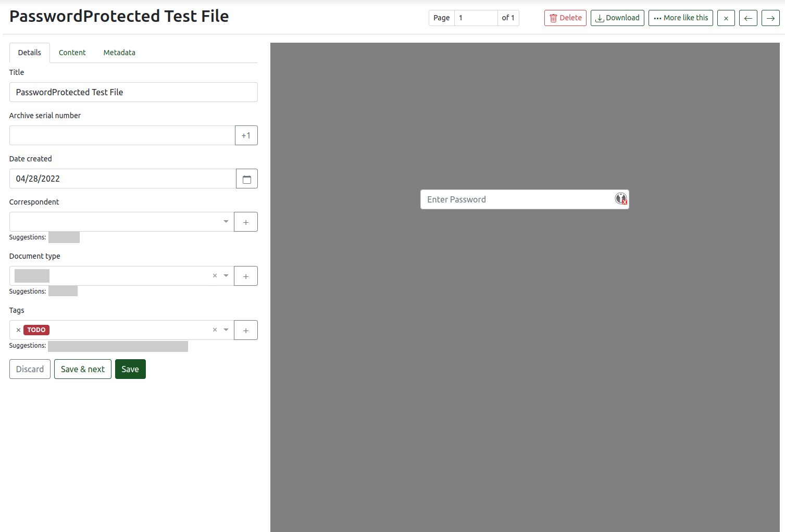Image resolution: width=785 pixels, height=532 pixels.
Task: Open the Document type dropdown
Action: click(225, 275)
